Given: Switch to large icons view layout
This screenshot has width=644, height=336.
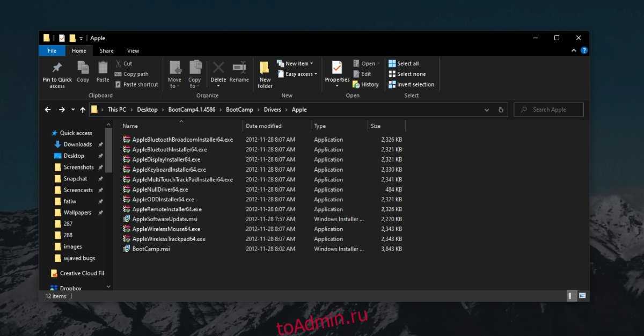Looking at the screenshot, I should (582, 296).
